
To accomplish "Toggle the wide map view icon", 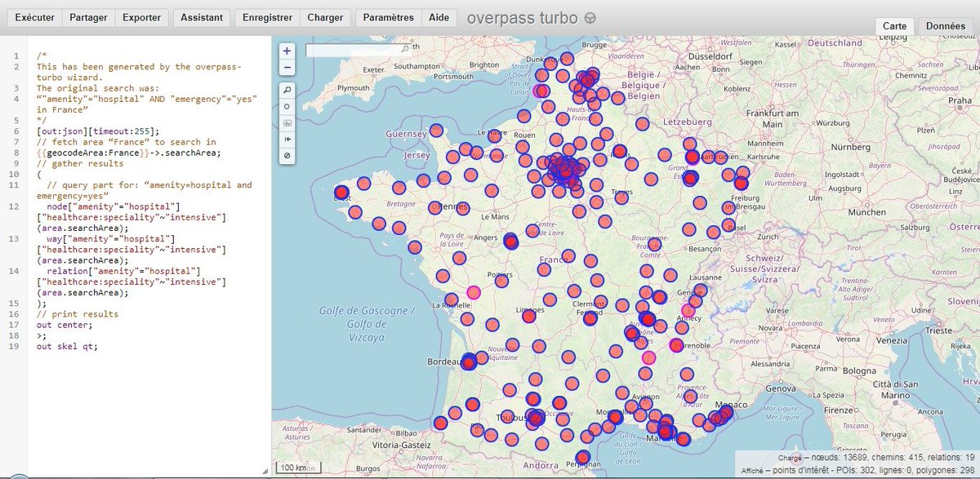I will pyautogui.click(x=287, y=139).
